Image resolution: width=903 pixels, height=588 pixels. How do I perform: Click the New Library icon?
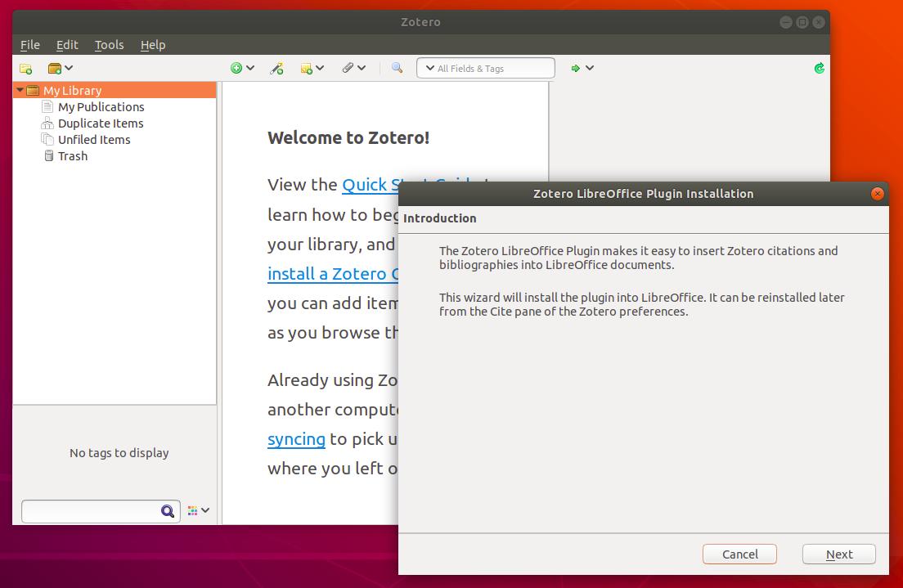tap(54, 69)
